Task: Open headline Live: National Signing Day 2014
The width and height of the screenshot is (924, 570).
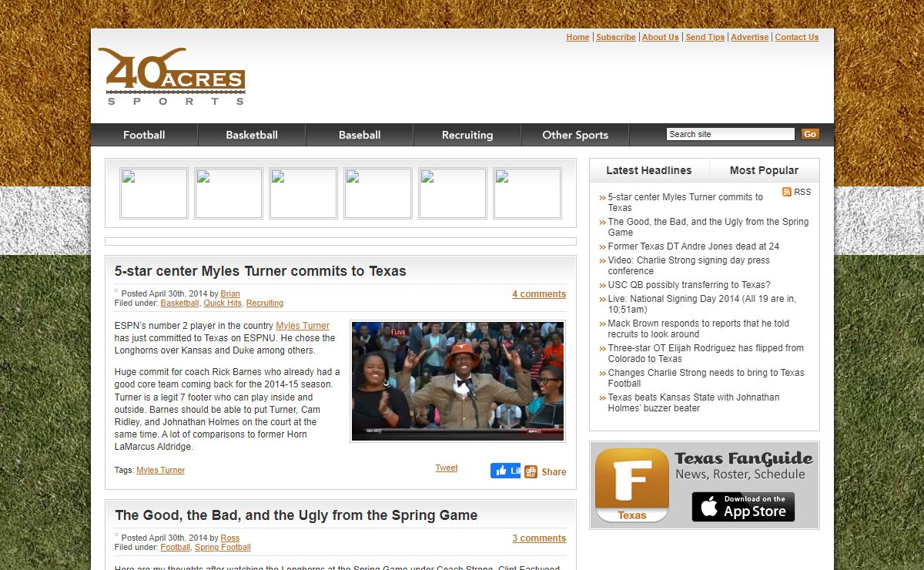Action: pos(701,304)
